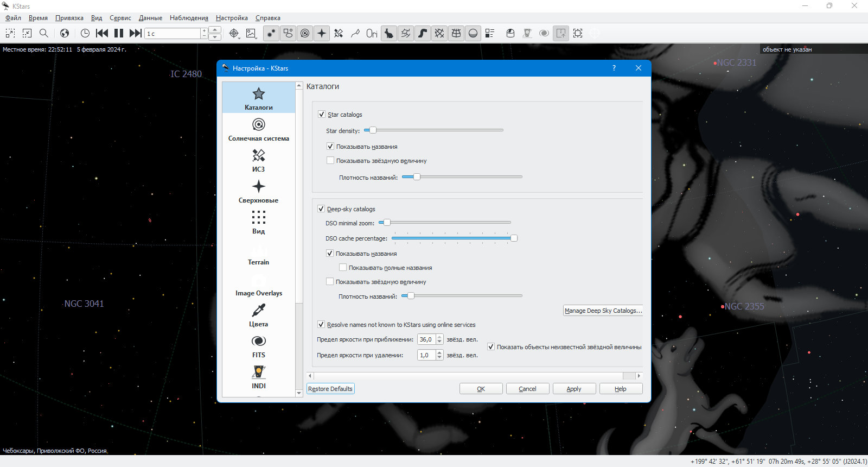The height and width of the screenshot is (467, 868).
Task: Open the find pointing dropdown icon
Action: point(234,33)
